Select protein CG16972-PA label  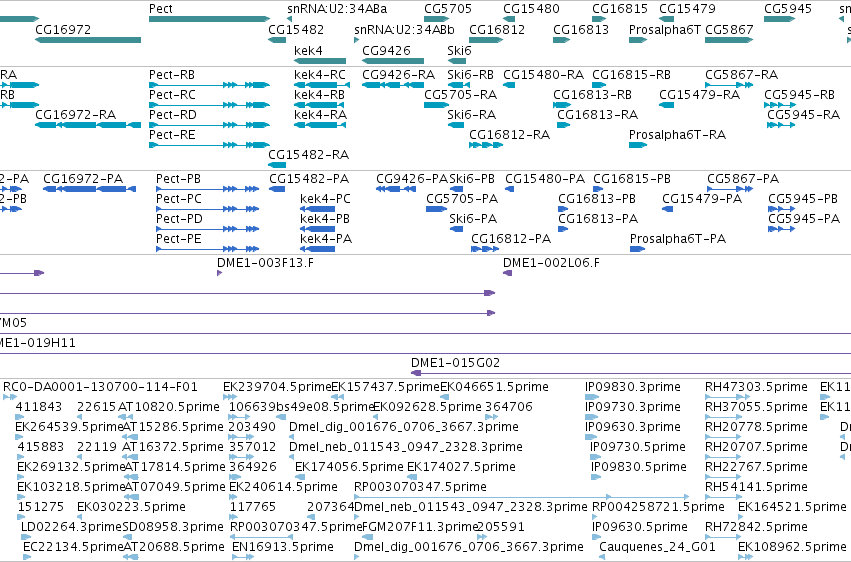tap(83, 178)
